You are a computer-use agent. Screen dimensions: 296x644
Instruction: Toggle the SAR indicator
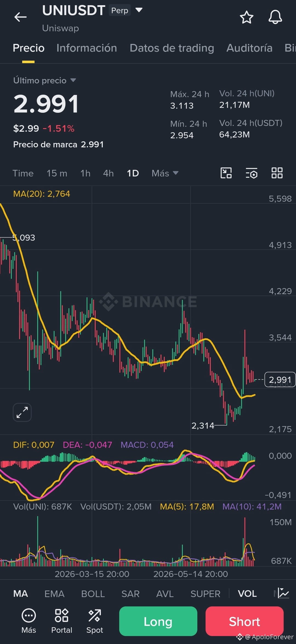[x=130, y=594]
